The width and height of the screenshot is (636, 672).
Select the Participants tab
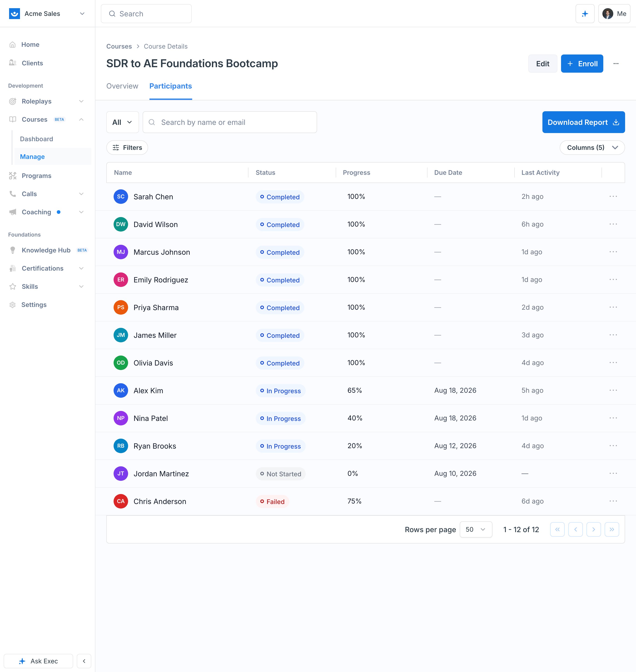171,86
